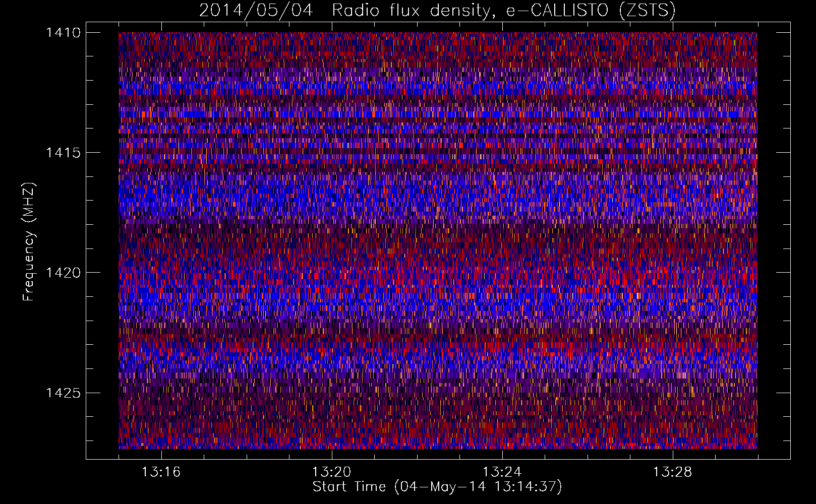Select the 1415 frequency axis label
Viewport: 816px width, 504px height.
click(63, 153)
